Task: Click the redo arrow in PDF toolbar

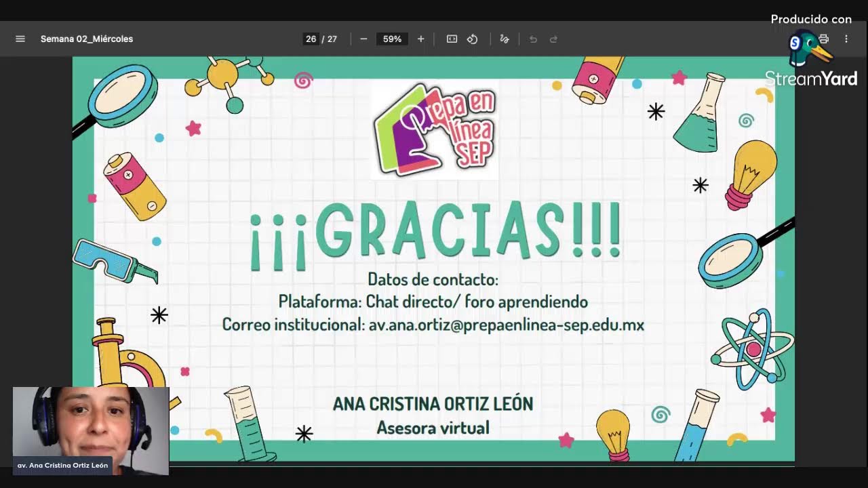Action: coord(553,39)
